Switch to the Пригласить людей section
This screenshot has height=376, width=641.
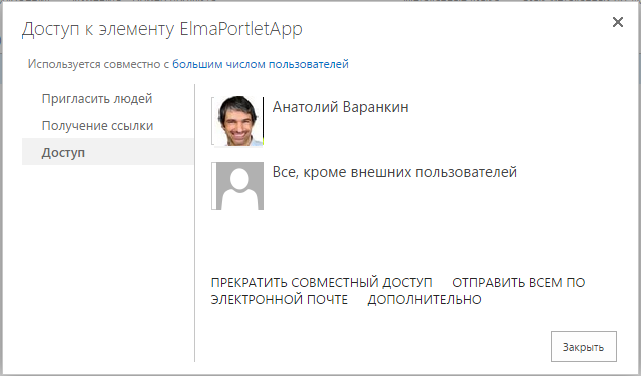97,98
